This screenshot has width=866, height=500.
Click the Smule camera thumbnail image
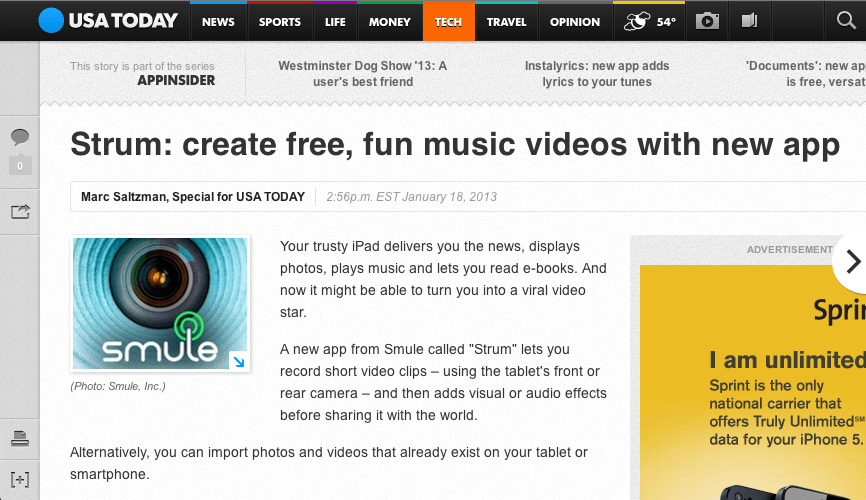coord(160,303)
